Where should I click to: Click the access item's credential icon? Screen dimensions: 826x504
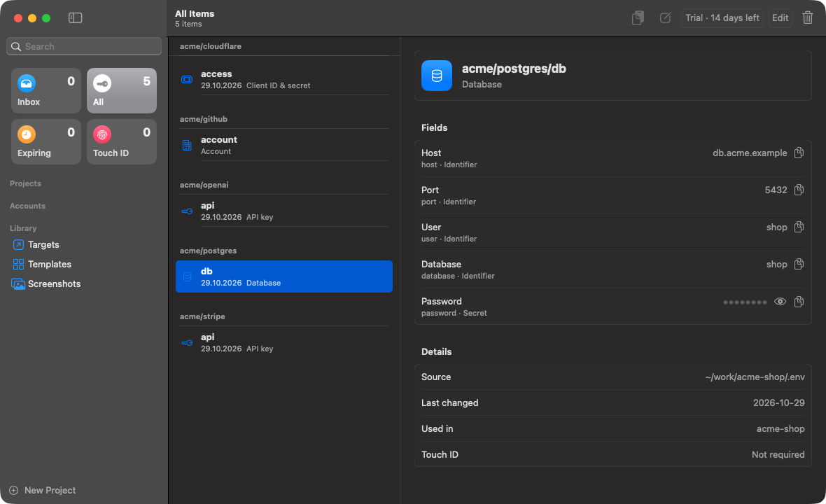[x=187, y=80]
